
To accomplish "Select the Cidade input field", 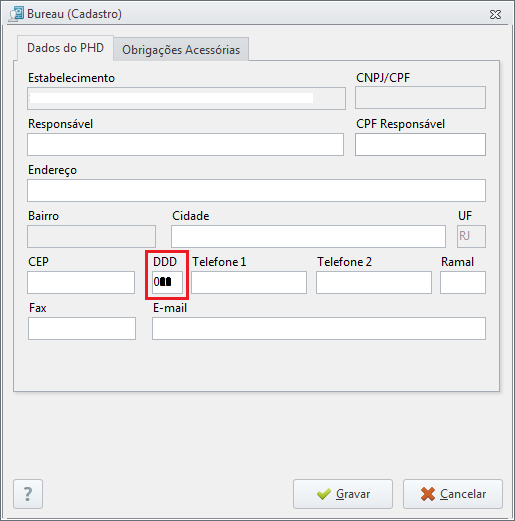I will [308, 237].
